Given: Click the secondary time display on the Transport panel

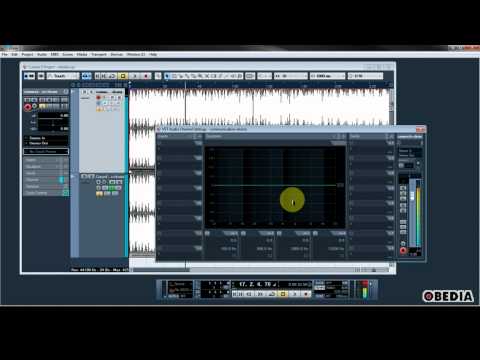Looking at the screenshot, I should click(296, 284).
